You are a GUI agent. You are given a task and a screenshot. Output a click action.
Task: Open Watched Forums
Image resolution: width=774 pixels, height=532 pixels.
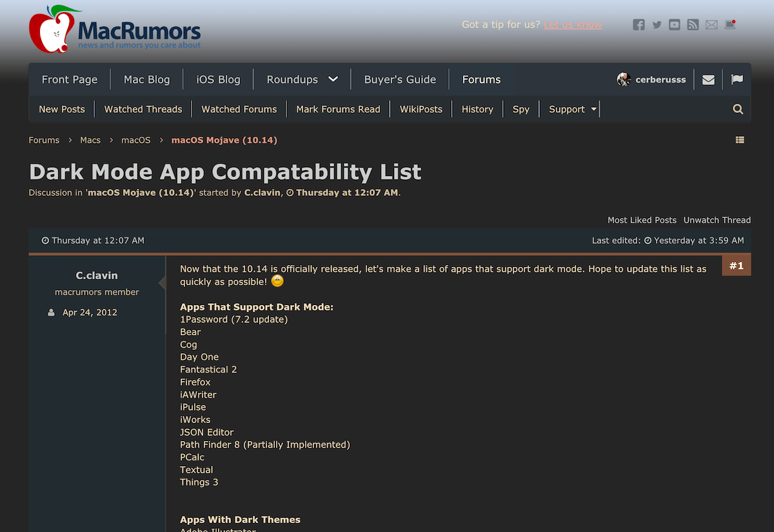click(239, 109)
